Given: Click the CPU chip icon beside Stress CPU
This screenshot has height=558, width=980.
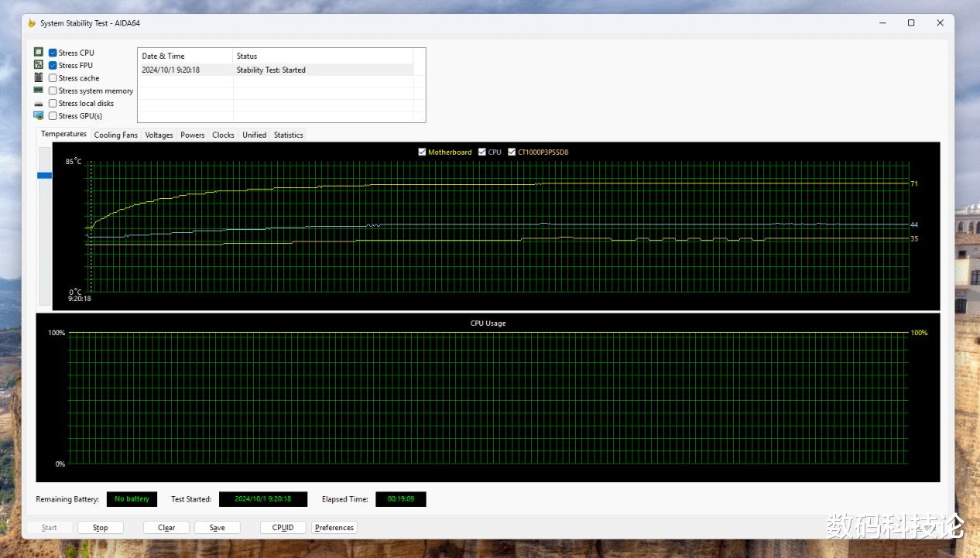Looking at the screenshot, I should click(x=38, y=53).
